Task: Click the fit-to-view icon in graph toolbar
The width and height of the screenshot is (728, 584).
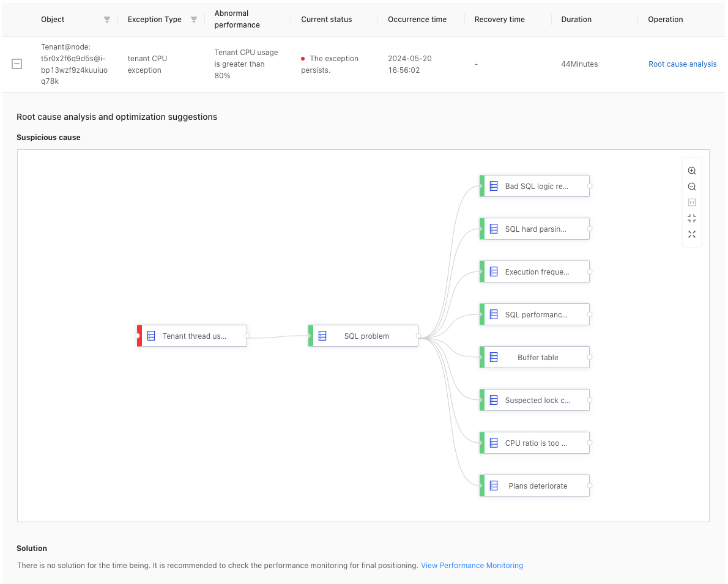Action: click(x=691, y=218)
